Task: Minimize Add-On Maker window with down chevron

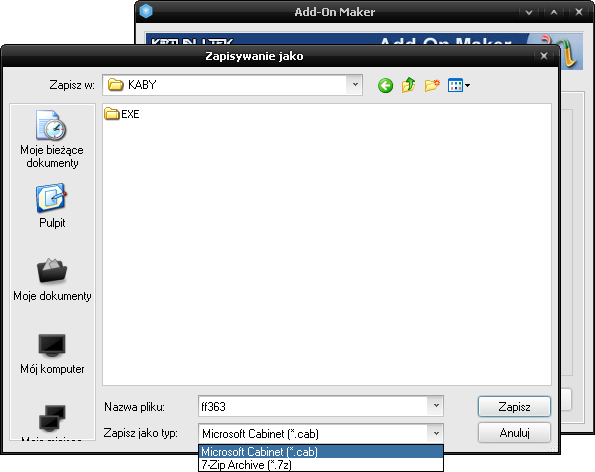Action: pyautogui.click(x=529, y=12)
